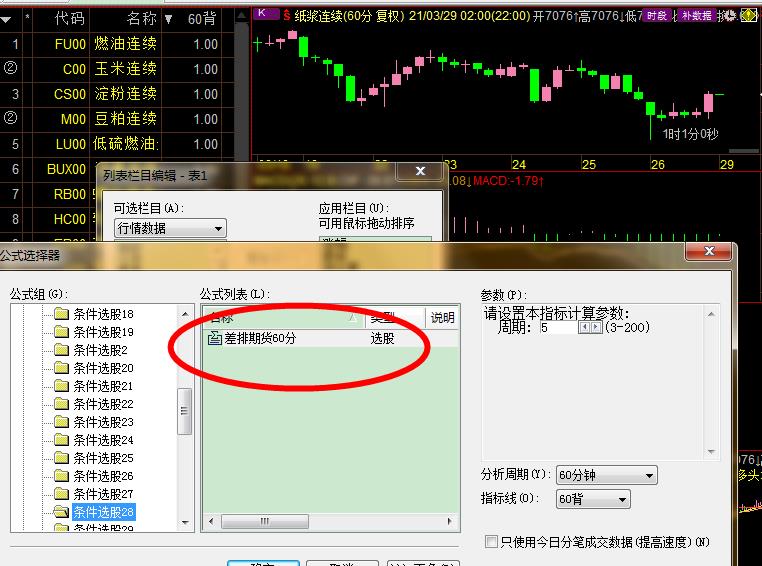Click circled 2 marker on M00 row
The image size is (762, 566).
click(x=10, y=117)
